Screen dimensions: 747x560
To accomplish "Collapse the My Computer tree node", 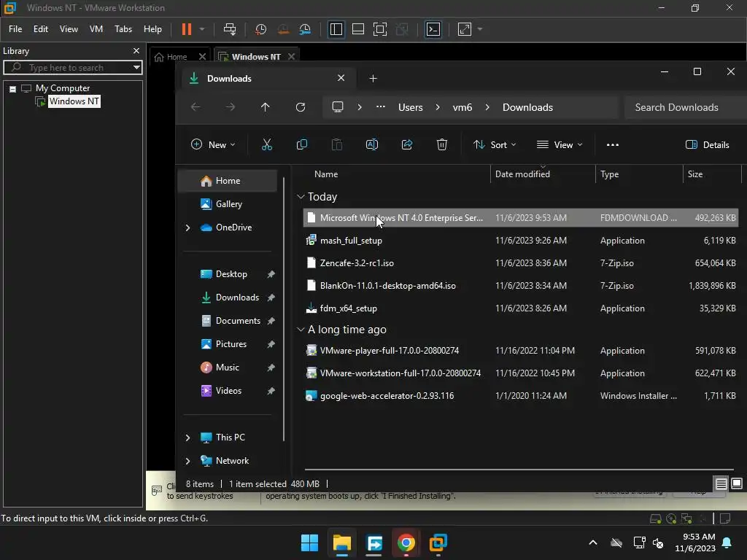I will tap(13, 88).
